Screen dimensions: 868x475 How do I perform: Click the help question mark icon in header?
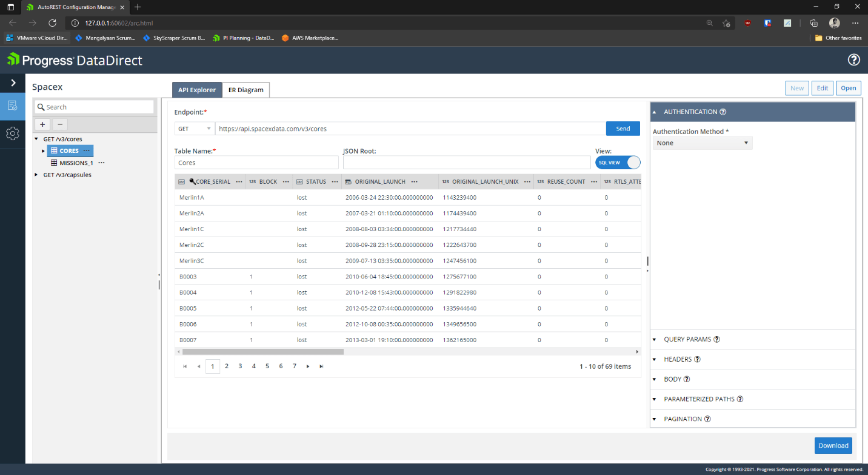[x=853, y=59]
